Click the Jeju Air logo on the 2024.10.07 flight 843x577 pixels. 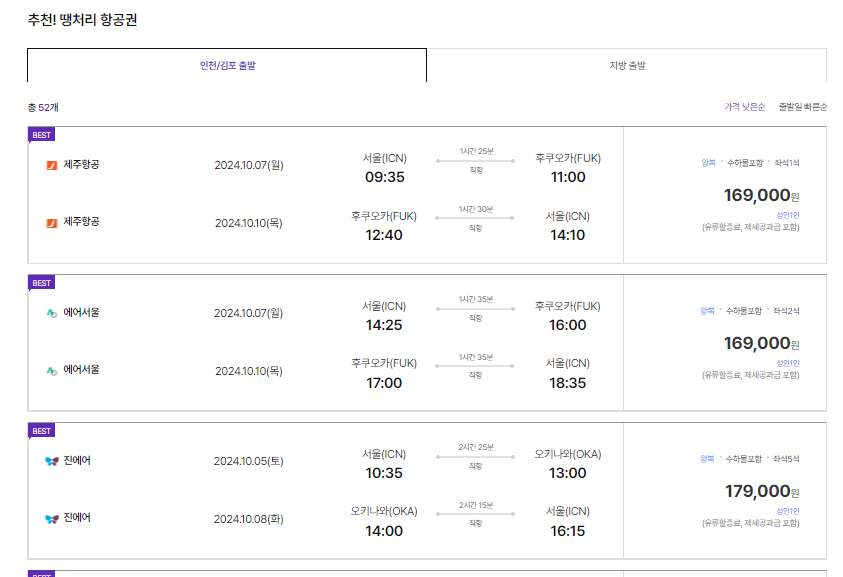pos(52,165)
